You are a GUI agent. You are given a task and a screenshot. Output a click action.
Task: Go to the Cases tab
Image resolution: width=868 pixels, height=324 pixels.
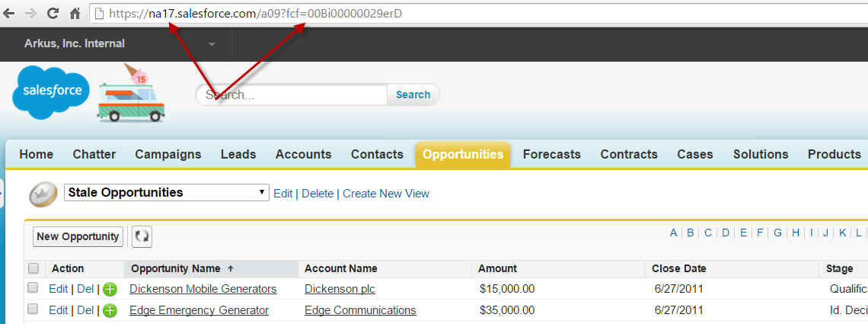[x=695, y=154]
